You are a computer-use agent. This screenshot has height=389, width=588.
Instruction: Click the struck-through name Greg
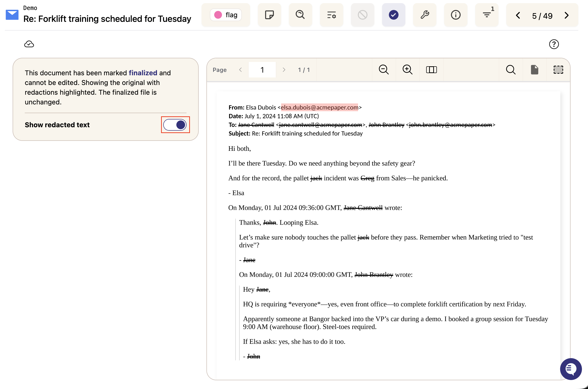coord(367,178)
